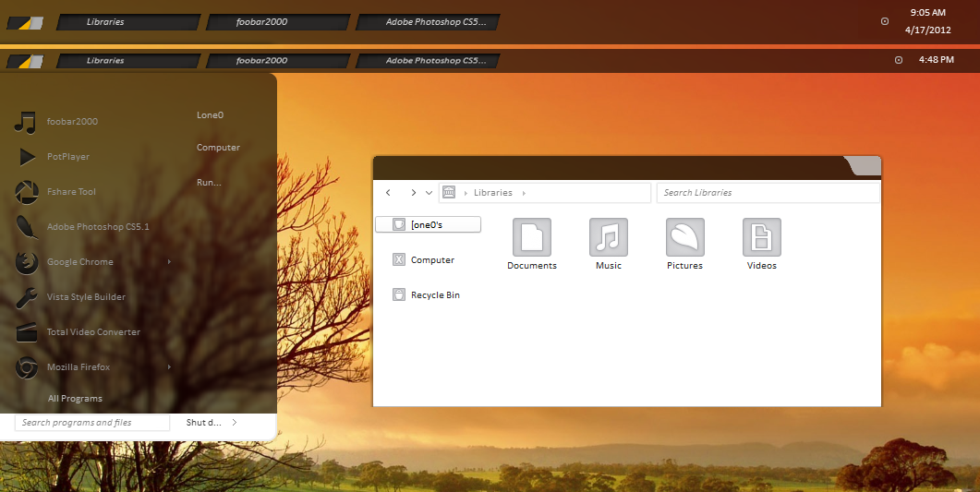Click the Search Libraries input field

(767, 193)
